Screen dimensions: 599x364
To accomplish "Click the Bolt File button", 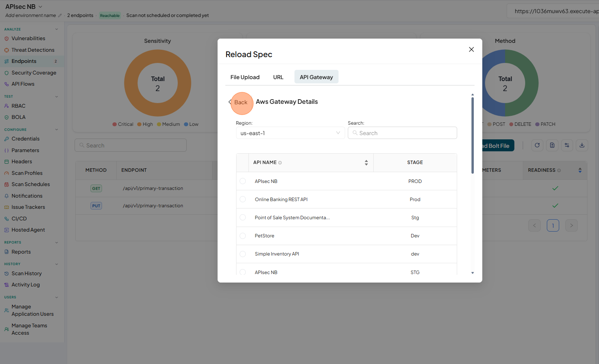I will 498,146.
